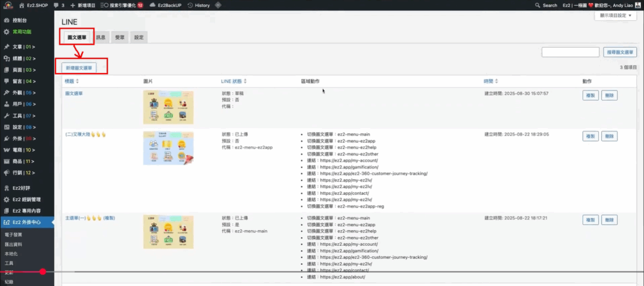Click the diamond icon after History

click(218, 5)
